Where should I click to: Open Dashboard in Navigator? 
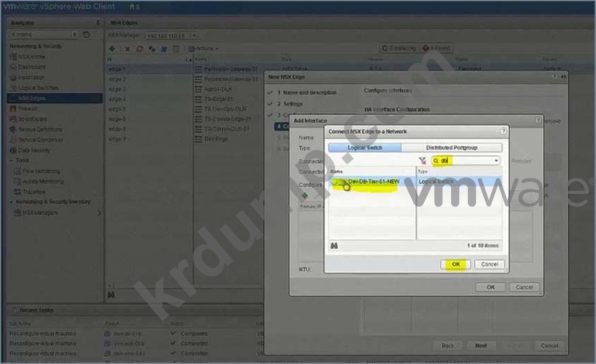tap(32, 67)
